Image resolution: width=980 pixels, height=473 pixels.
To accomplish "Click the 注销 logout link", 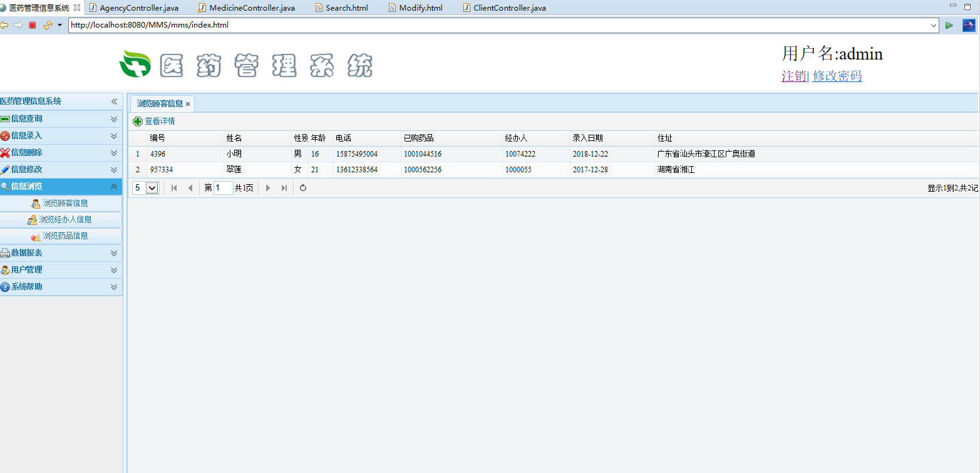I will coord(794,76).
